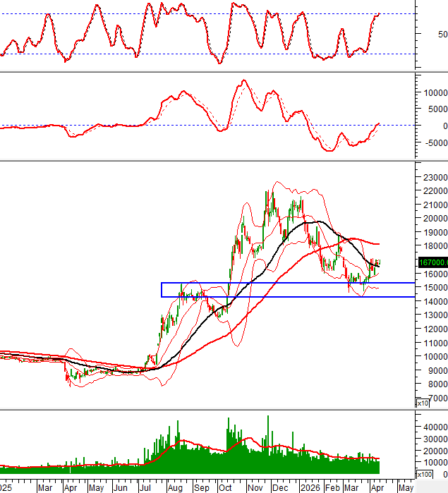Select the blue rectangle support zone

point(282,284)
